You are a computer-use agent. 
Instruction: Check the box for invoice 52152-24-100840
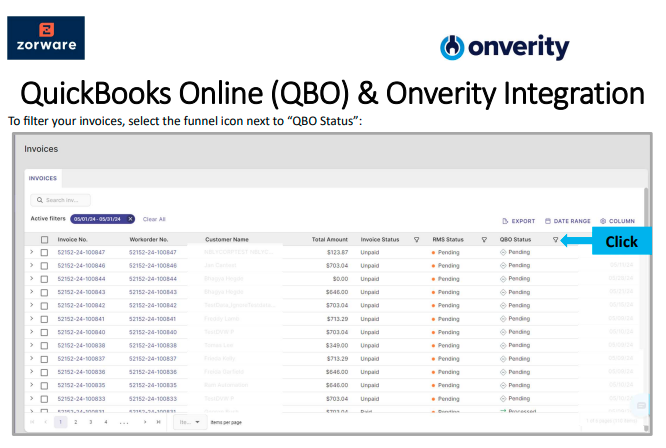click(44, 332)
